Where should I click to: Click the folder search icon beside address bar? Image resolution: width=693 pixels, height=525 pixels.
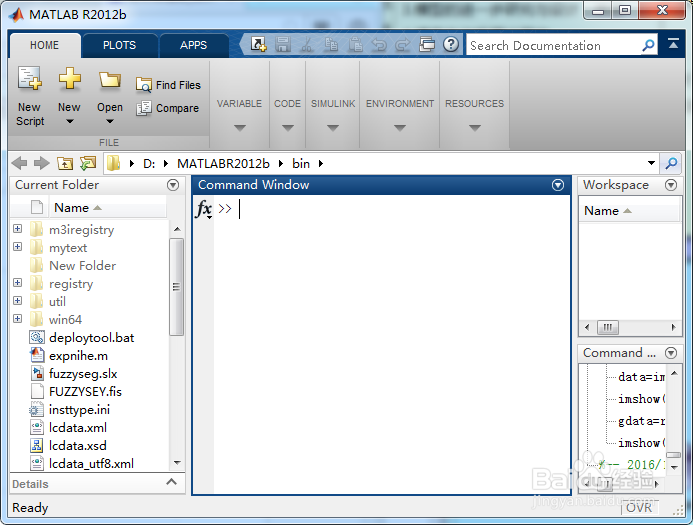(671, 164)
